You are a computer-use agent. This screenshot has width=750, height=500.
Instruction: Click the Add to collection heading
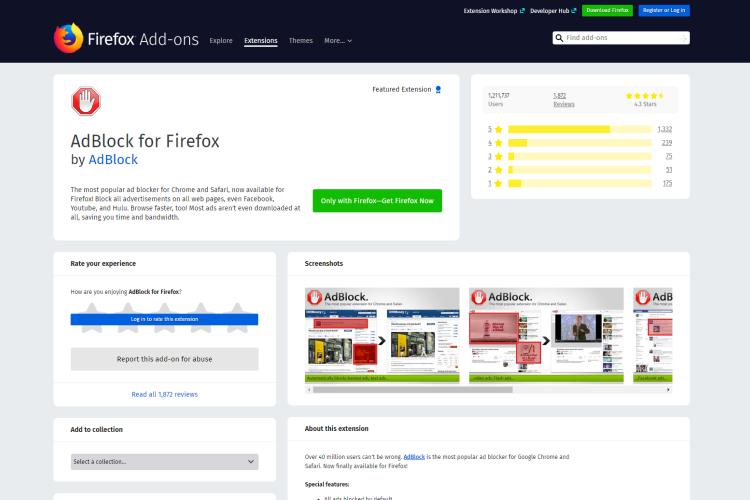pyautogui.click(x=97, y=430)
